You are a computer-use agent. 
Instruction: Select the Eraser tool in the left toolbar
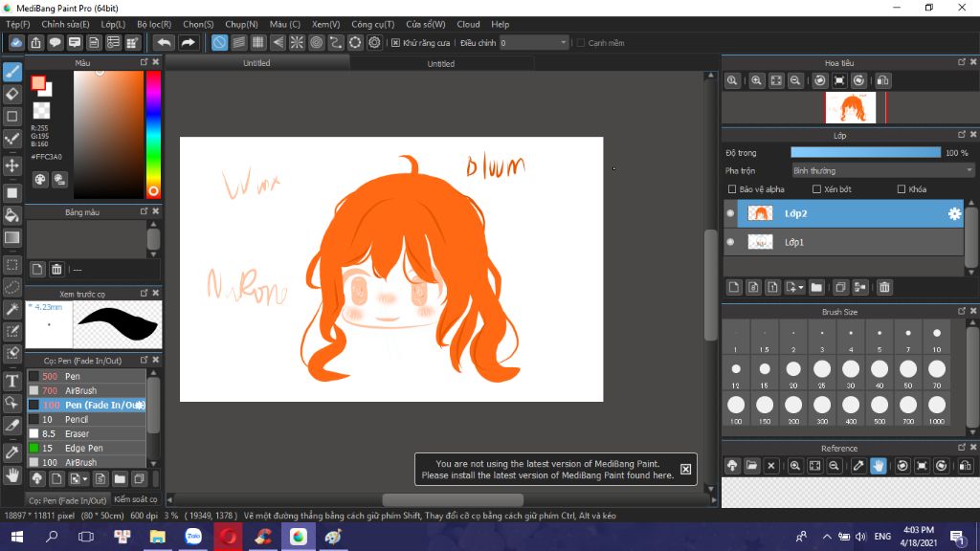[12, 95]
